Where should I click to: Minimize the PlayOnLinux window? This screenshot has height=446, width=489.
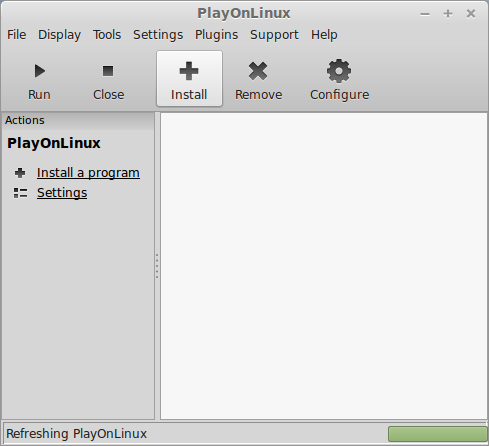coord(425,14)
